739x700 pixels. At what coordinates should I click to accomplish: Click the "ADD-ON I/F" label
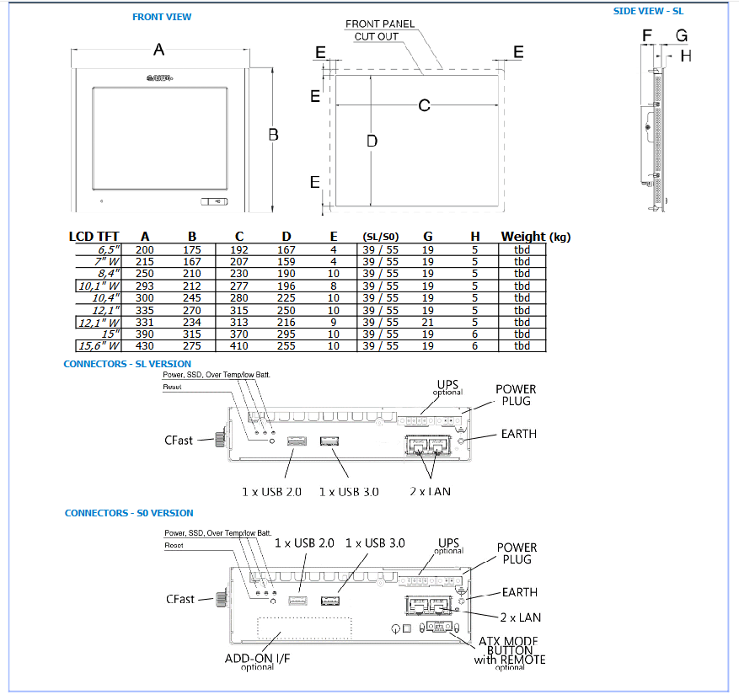257,658
